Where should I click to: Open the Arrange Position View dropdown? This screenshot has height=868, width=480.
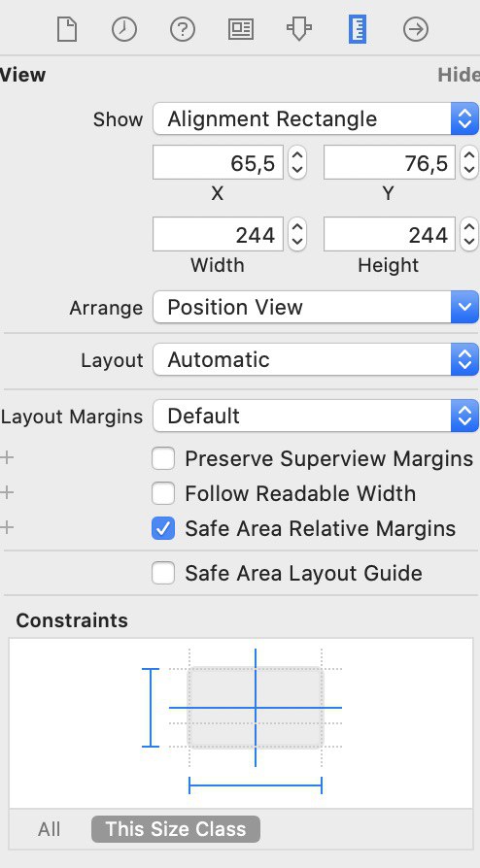pos(316,307)
